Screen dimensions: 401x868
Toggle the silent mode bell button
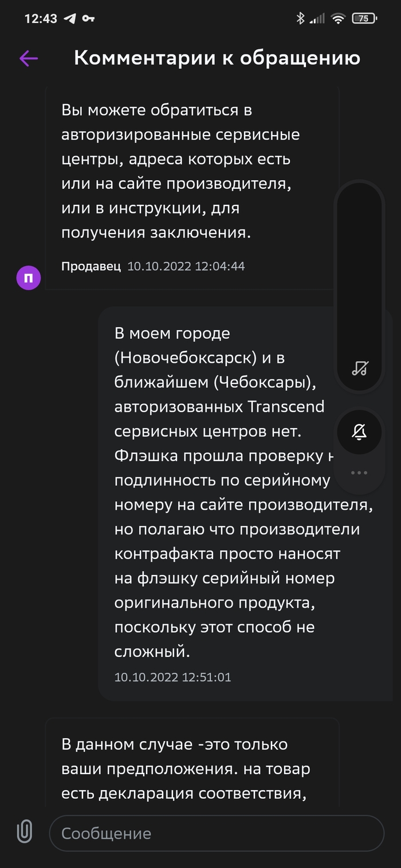[359, 433]
